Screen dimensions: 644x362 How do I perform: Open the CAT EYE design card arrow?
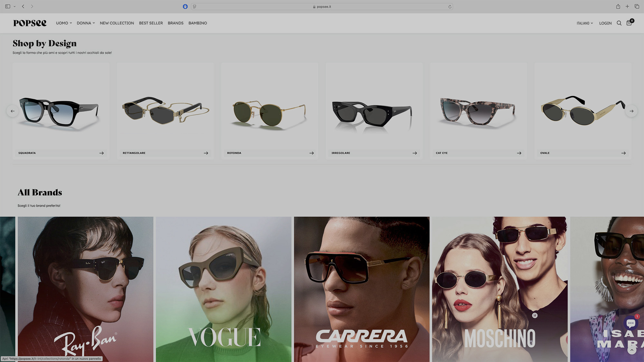tap(519, 153)
